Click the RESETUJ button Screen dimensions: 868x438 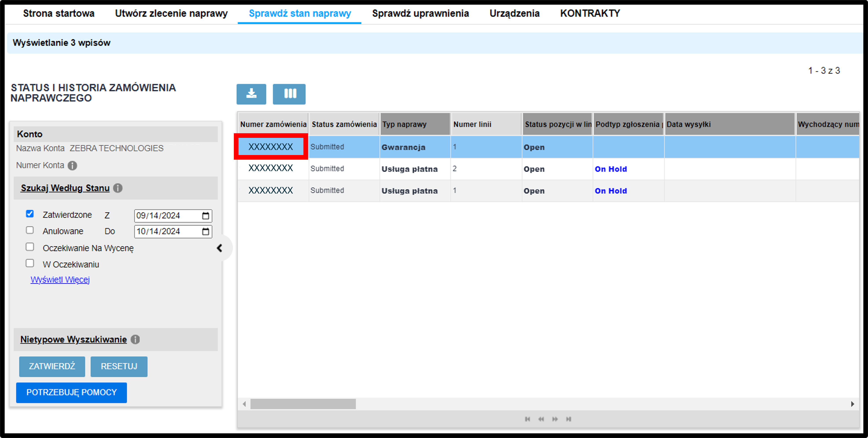119,366
